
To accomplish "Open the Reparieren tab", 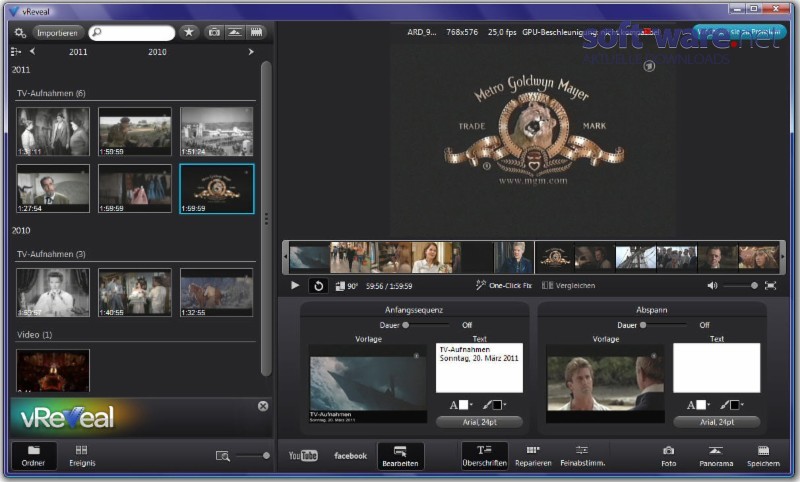I will click(533, 456).
